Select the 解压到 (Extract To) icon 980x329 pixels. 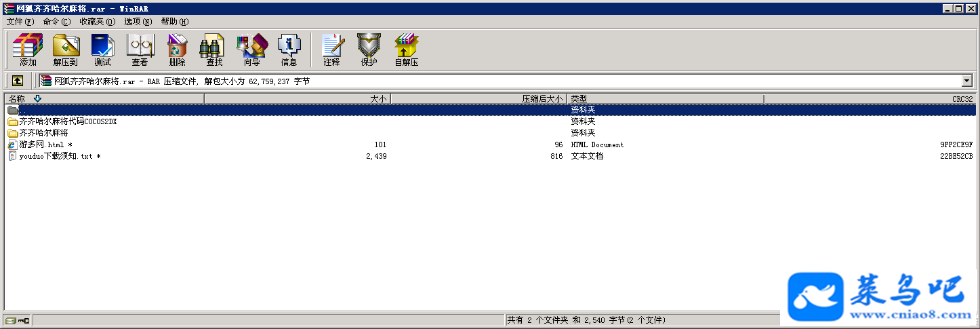pos(66,50)
